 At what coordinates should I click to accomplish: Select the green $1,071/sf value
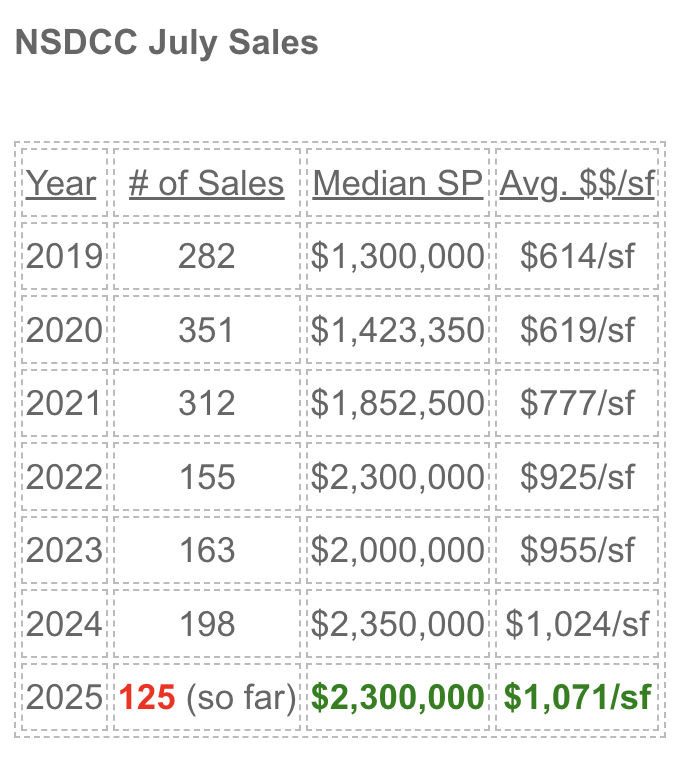tap(577, 697)
